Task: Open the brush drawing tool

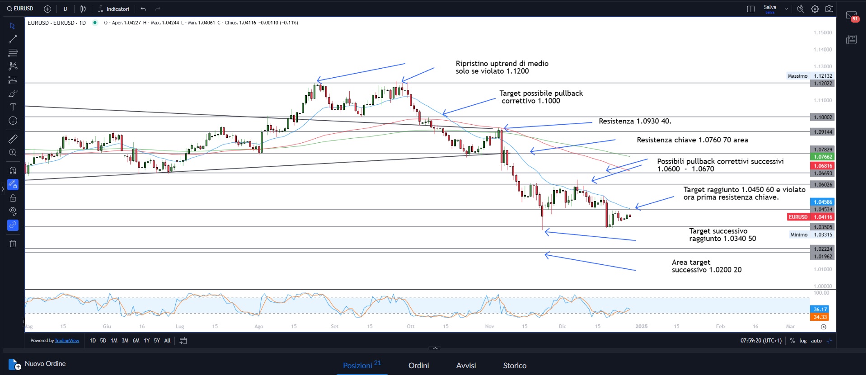Action: (13, 94)
